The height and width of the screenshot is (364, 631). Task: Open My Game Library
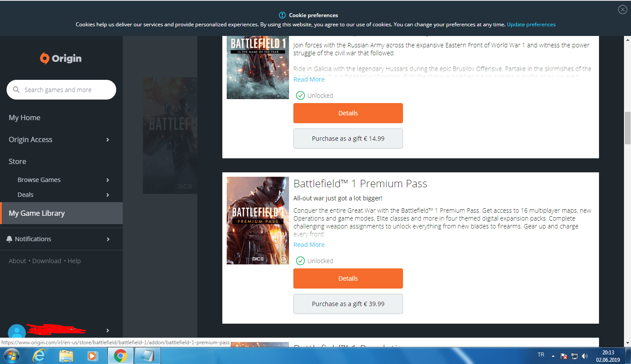coord(61,213)
